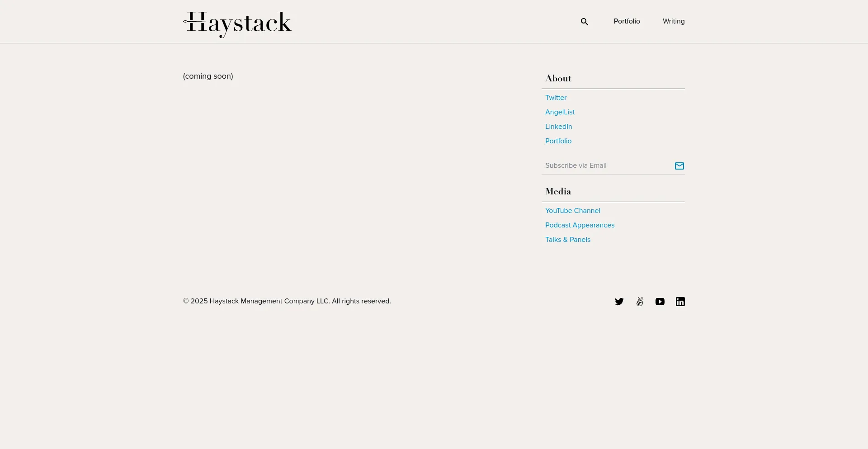Open the Twitter link under About

tap(556, 98)
